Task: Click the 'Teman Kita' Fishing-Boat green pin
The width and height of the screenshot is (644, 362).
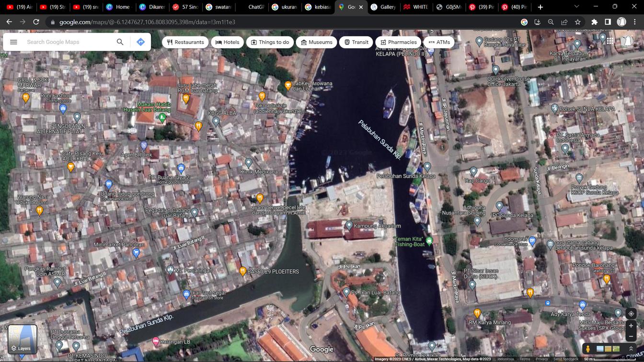Action: tap(429, 240)
